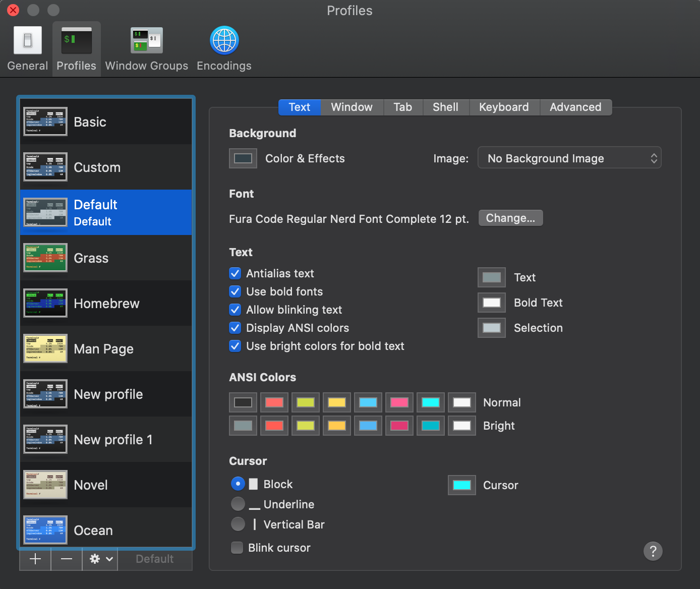This screenshot has width=700, height=589.
Task: Uncheck Use bright colors for bold text
Action: 235,346
